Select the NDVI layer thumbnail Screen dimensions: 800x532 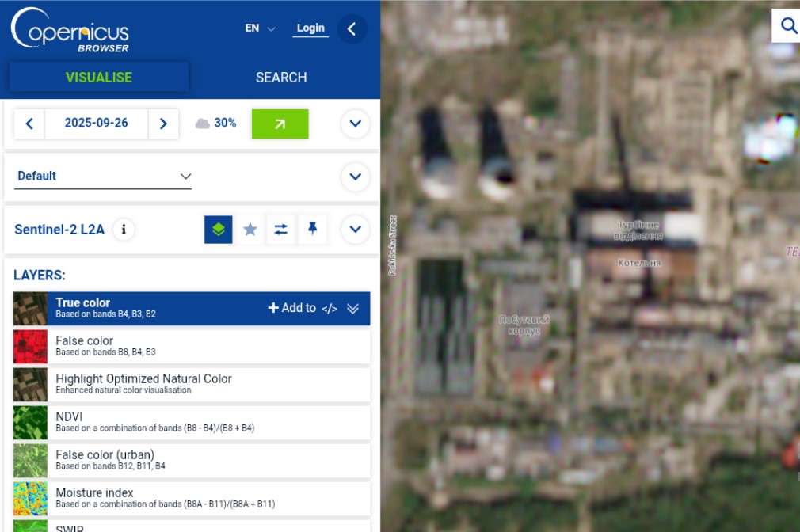(30, 423)
